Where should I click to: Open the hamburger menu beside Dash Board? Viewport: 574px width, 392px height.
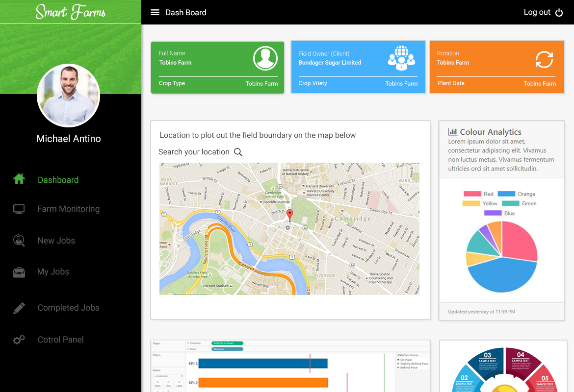tap(155, 13)
